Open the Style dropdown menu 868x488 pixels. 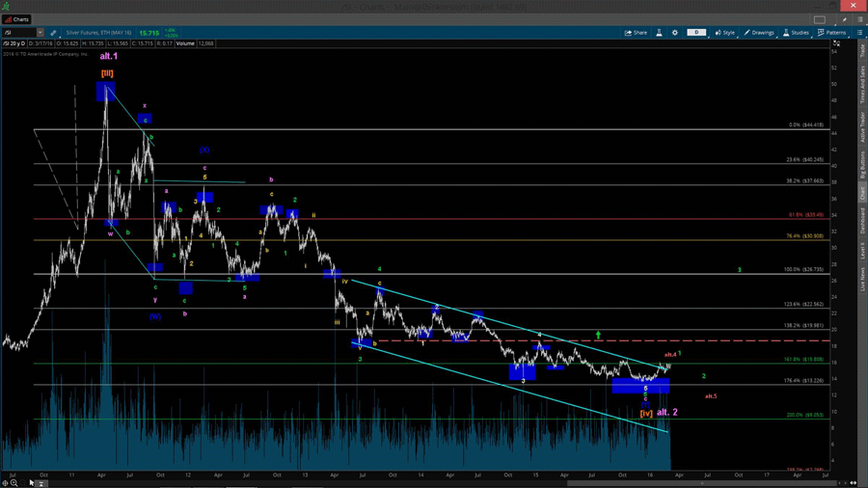point(725,33)
